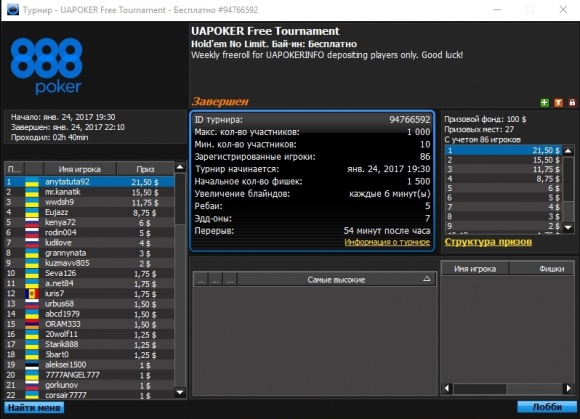Select player row kuzmavv805
The image size is (580, 419).
coord(89,263)
